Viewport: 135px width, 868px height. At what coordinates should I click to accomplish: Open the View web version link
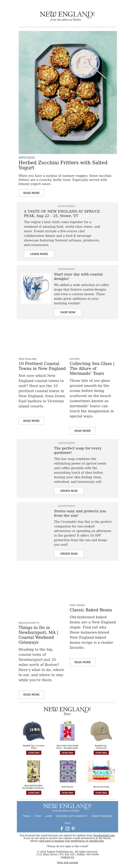click(x=67, y=863)
